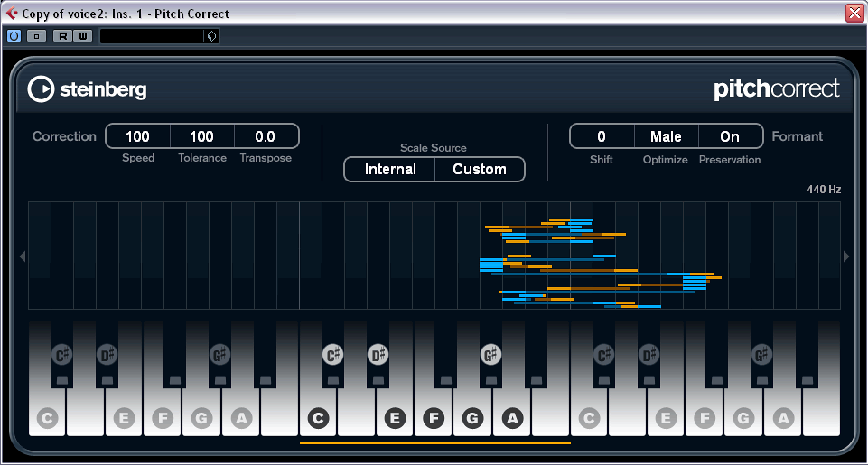Click dimmed G# key in lowest octave
The width and height of the screenshot is (868, 465).
(219, 354)
